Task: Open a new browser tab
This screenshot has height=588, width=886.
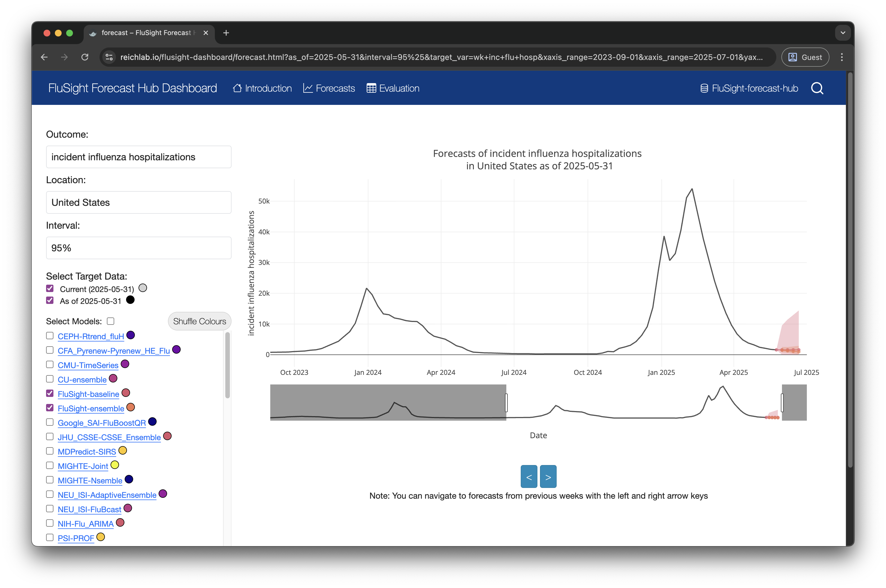Action: 226,33
